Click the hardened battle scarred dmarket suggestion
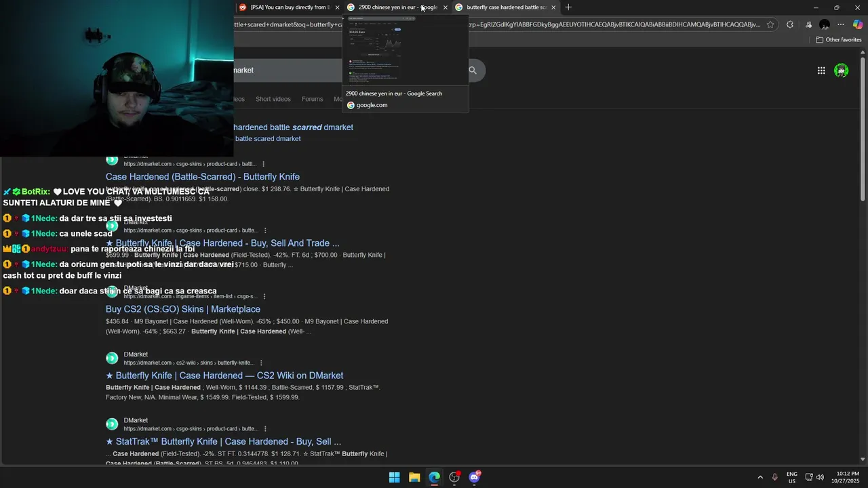 [293, 127]
